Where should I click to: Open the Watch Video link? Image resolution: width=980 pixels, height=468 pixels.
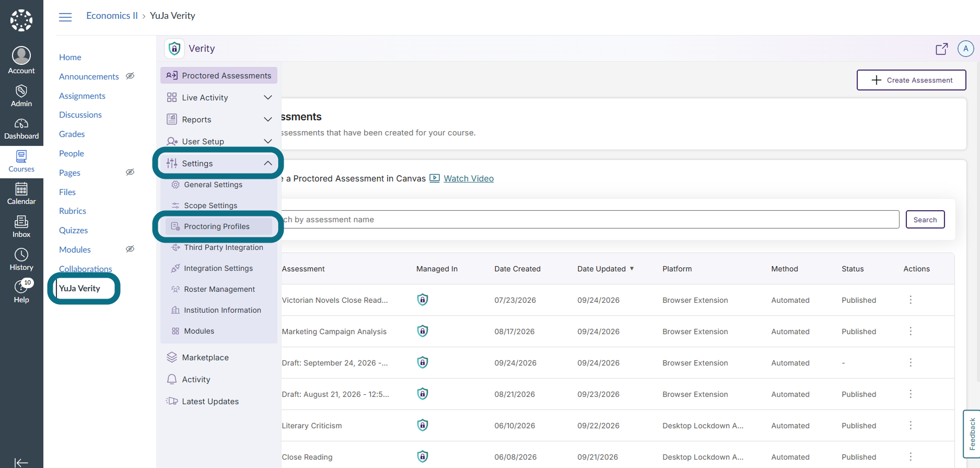(x=469, y=178)
